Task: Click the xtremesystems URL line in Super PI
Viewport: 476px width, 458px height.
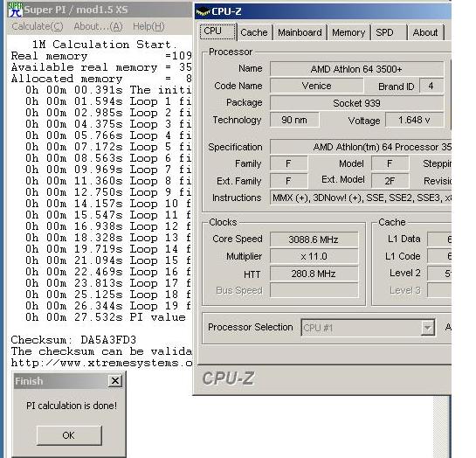Action: [101, 363]
